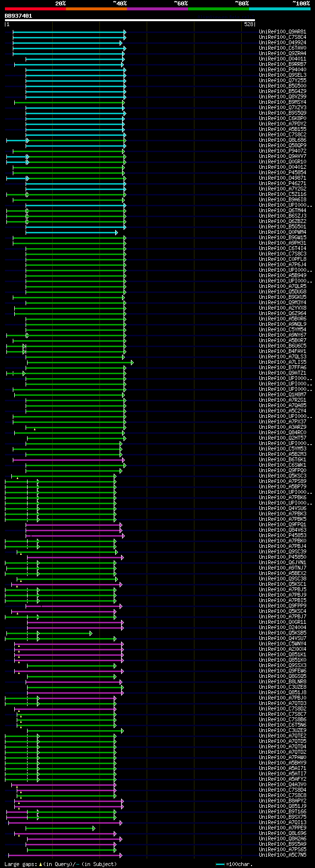The height and width of the screenshot is (868, 315).
Task: Select the UniRef100_B9RRB7 label
Action: [283, 64]
